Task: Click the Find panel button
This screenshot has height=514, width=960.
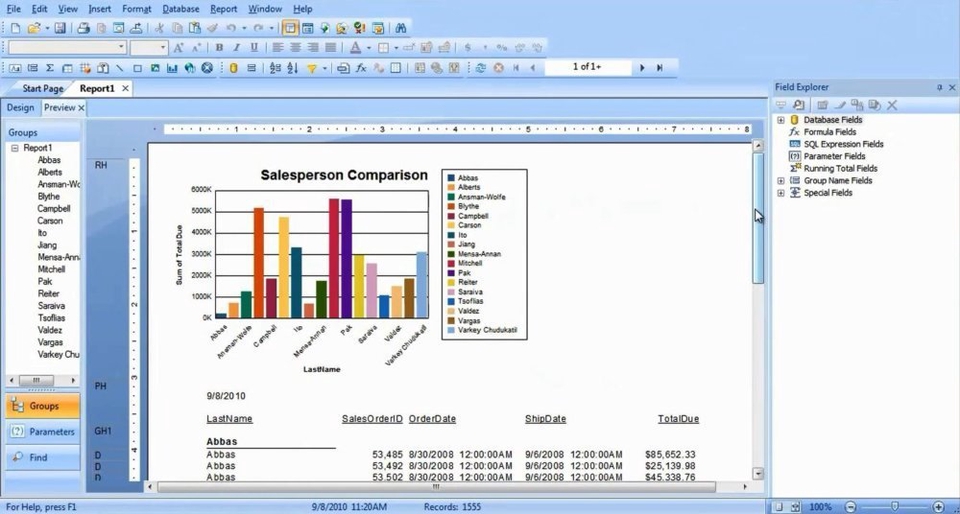Action: click(43, 457)
